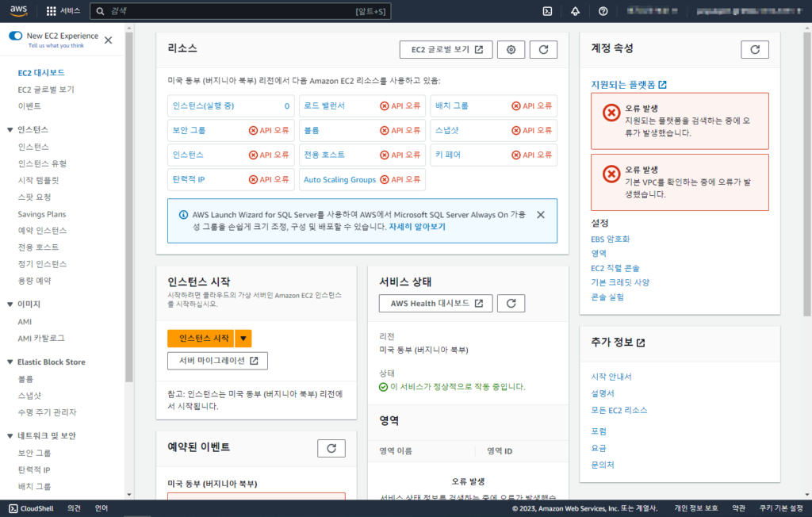Click the 키 페어 resource link
The image size is (812, 517).
[x=448, y=155]
